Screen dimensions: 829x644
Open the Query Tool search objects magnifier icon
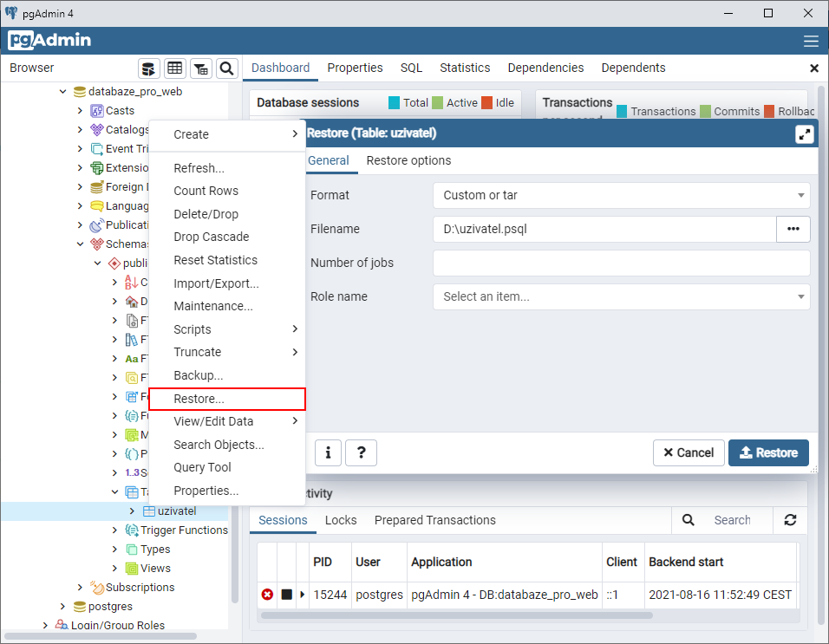point(226,68)
